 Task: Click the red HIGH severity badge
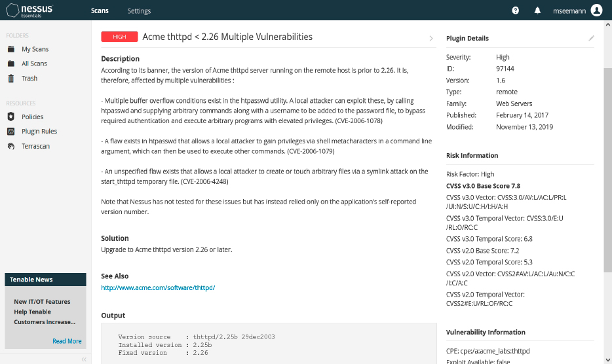tap(119, 37)
